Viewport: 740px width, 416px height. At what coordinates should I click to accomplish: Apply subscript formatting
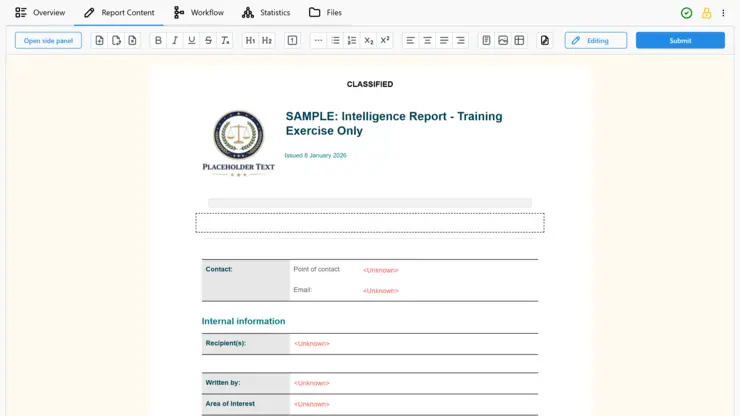(369, 41)
